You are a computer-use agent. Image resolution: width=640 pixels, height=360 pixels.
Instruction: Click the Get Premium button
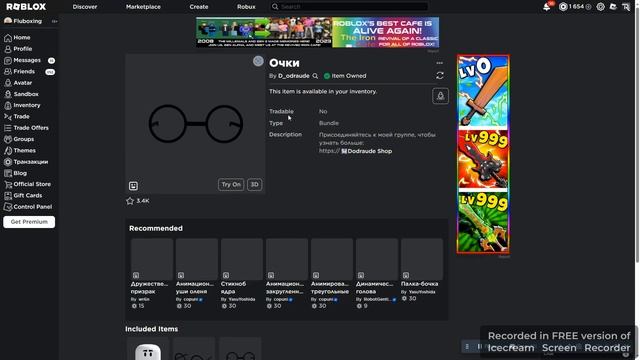click(x=29, y=222)
